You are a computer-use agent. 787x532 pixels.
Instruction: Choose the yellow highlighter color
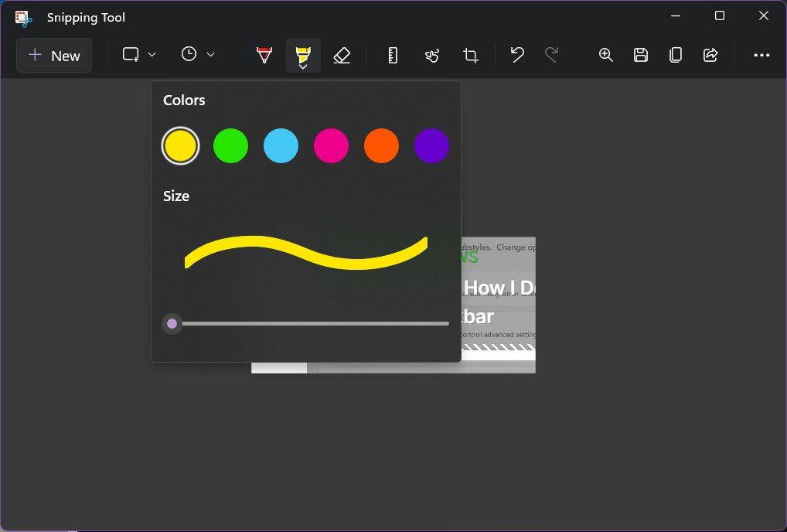(180, 145)
